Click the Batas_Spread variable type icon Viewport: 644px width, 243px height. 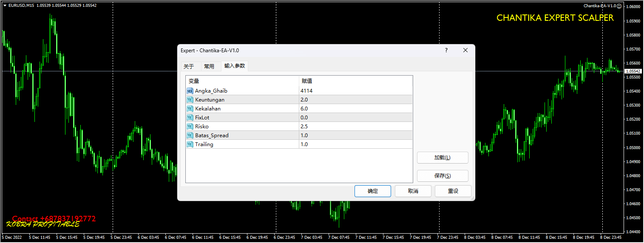pos(190,136)
